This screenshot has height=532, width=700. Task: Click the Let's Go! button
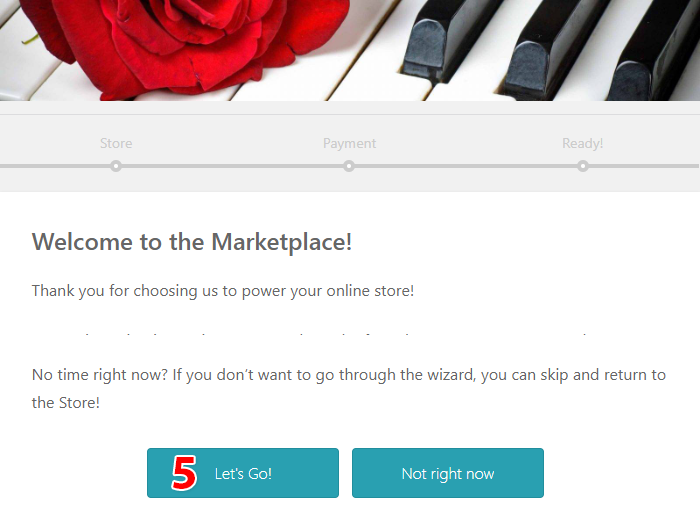(243, 473)
